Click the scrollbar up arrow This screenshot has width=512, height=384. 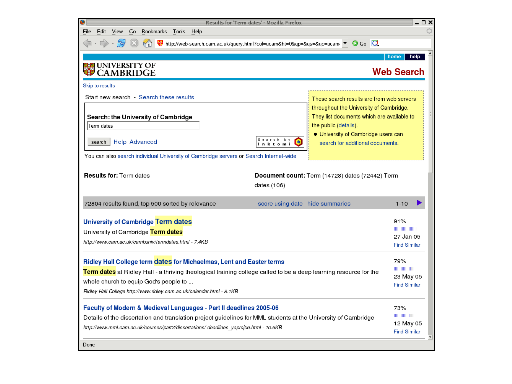click(x=430, y=53)
